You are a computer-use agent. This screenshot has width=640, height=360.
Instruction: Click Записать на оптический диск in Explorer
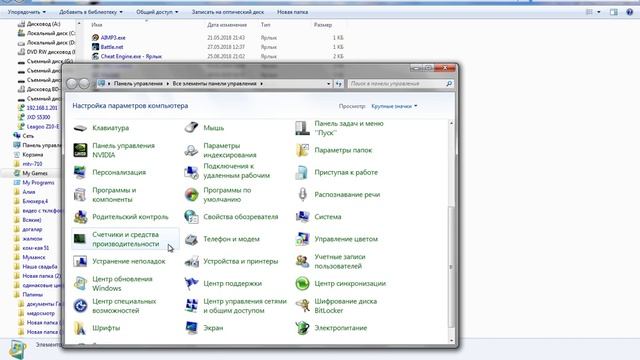pyautogui.click(x=228, y=12)
